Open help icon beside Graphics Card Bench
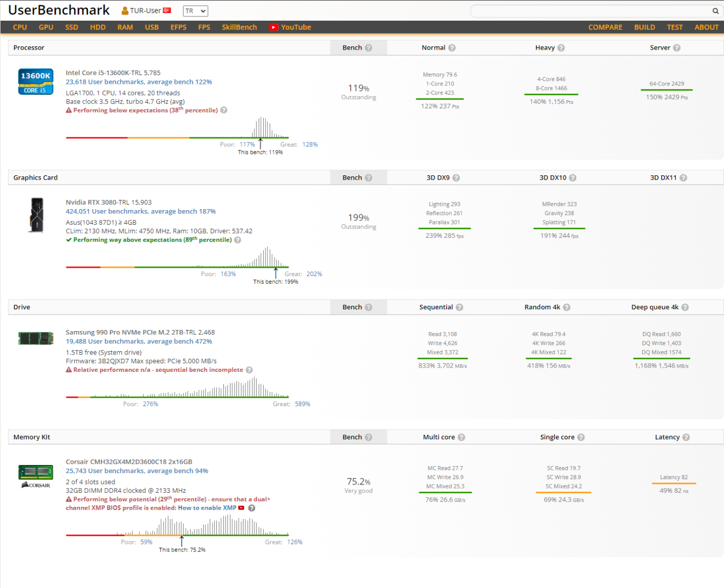The height and width of the screenshot is (588, 724). (369, 178)
